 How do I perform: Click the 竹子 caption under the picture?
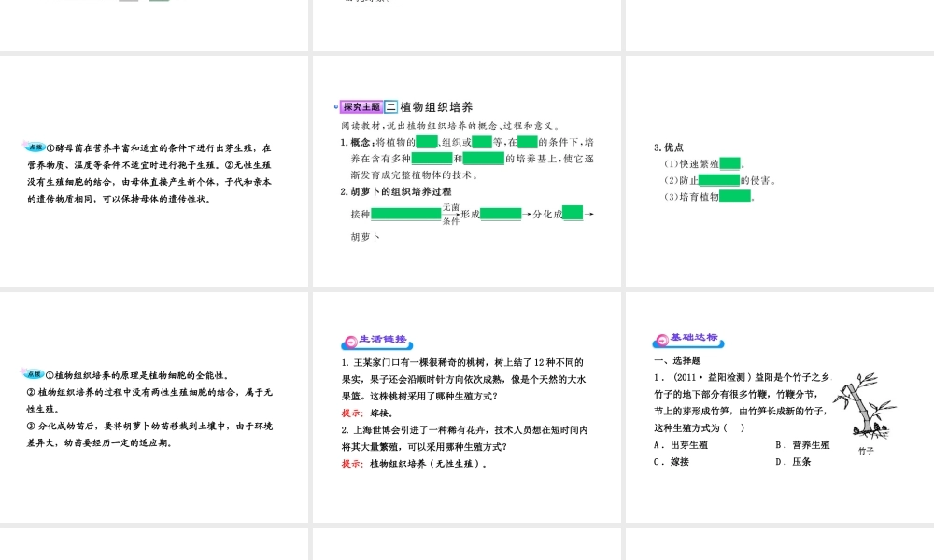tap(866, 451)
